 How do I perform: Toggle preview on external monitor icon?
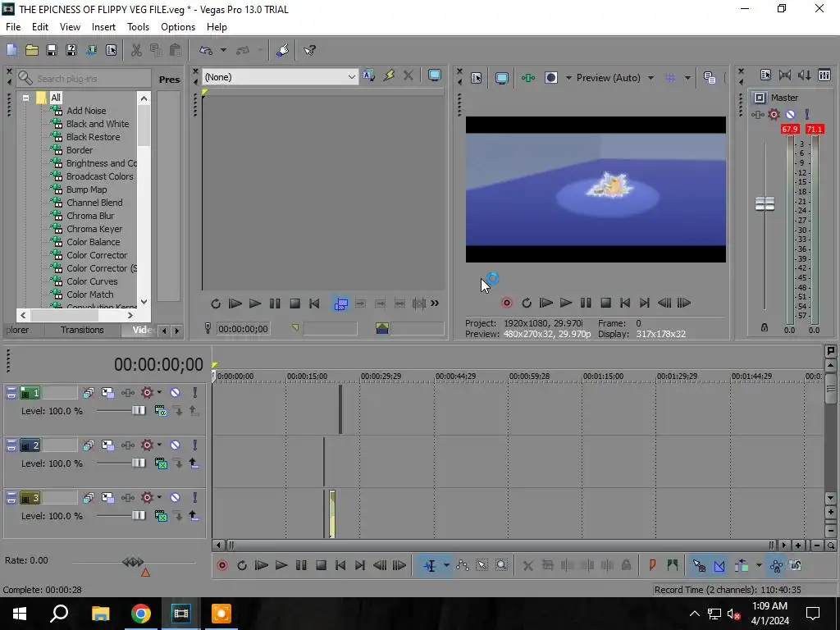pos(501,78)
